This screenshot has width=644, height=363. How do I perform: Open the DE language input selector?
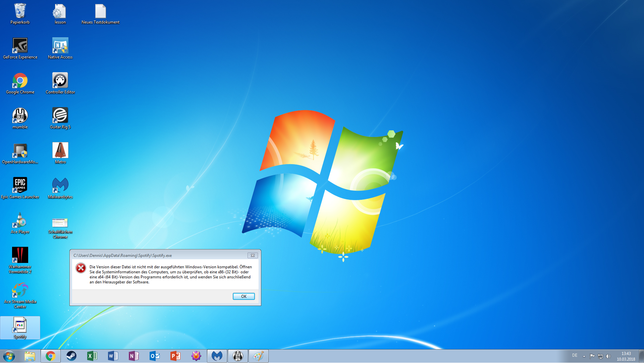coord(575,355)
